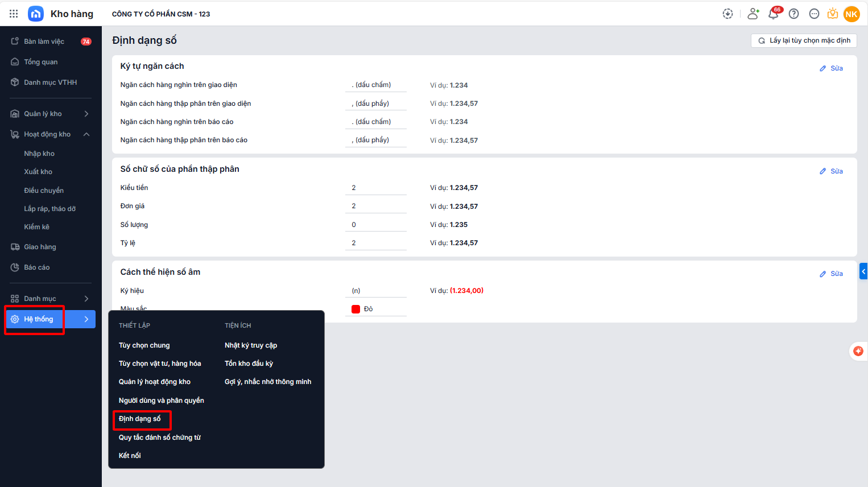Image resolution: width=868 pixels, height=487 pixels.
Task: Open Người dùng và phân quyền
Action: (162, 401)
